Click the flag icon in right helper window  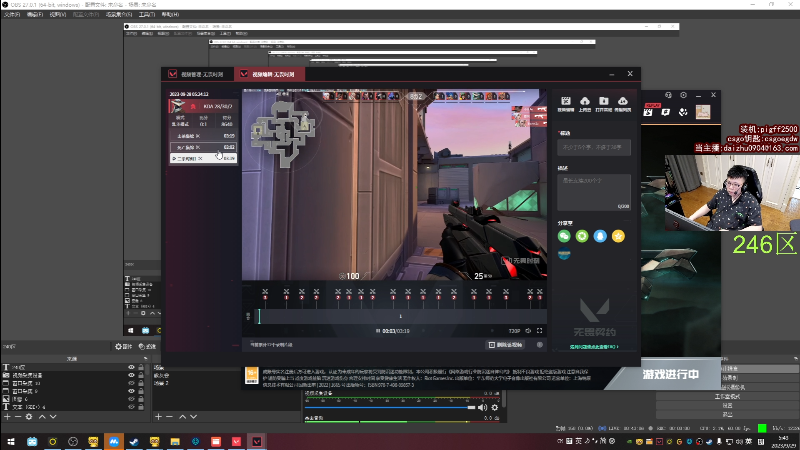click(x=666, y=112)
